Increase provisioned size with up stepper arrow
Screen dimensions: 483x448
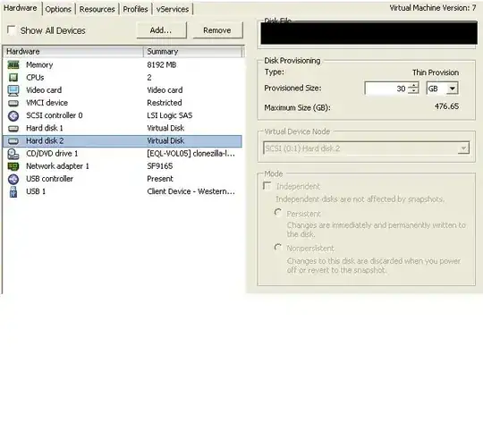(x=413, y=85)
